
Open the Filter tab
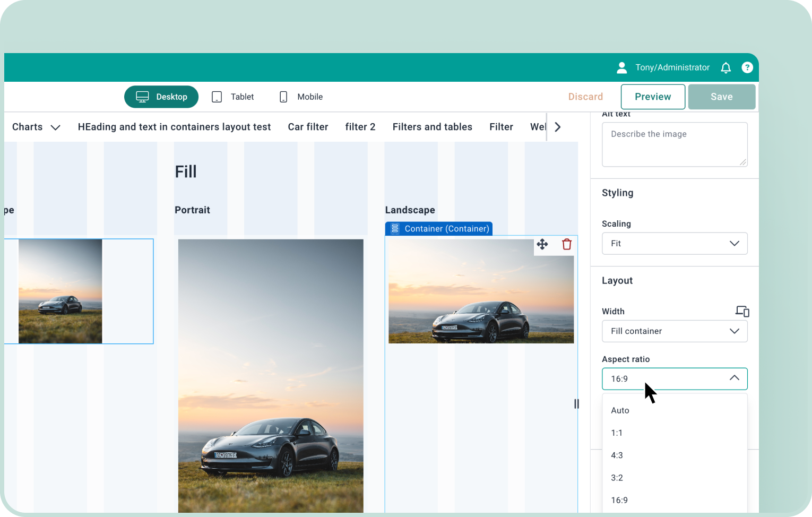(501, 127)
